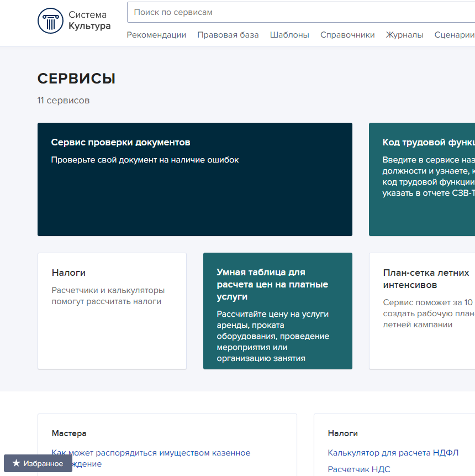Click description Расчетчики и калькуляторы помогут рассчитать налоги
The height and width of the screenshot is (476, 475).
click(x=108, y=296)
